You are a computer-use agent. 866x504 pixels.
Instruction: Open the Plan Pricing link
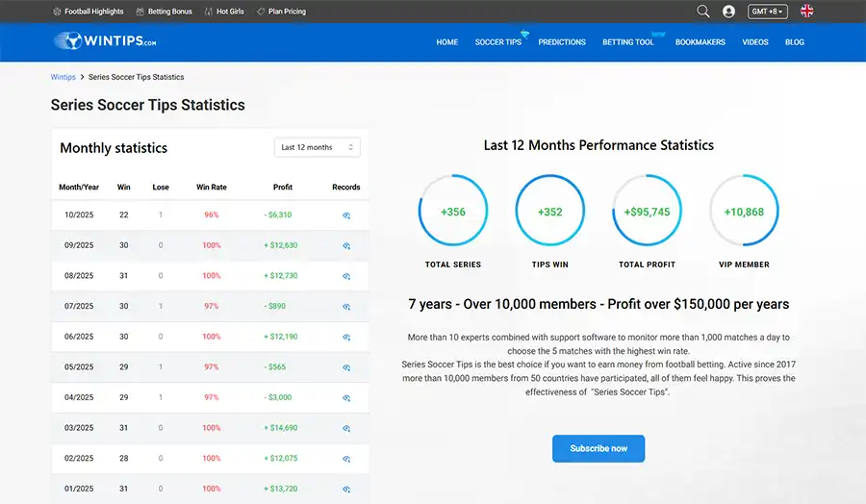tap(284, 12)
